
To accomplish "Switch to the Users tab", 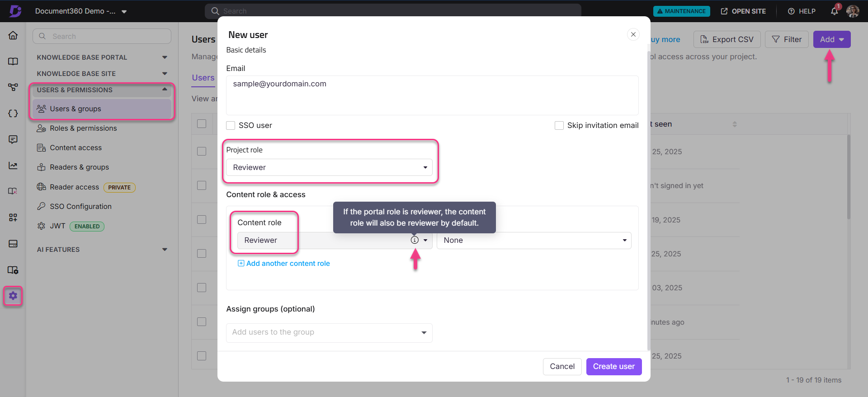I will (x=203, y=78).
